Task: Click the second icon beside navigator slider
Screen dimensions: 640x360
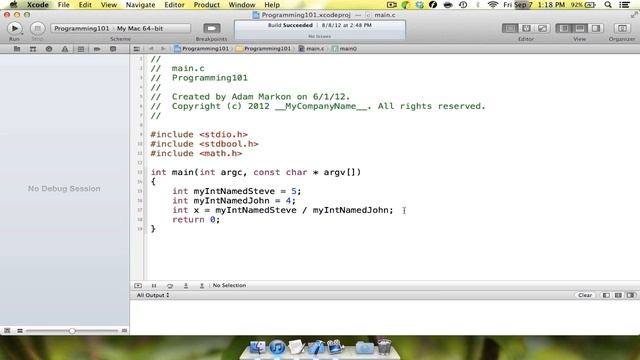Action: [x=20, y=331]
